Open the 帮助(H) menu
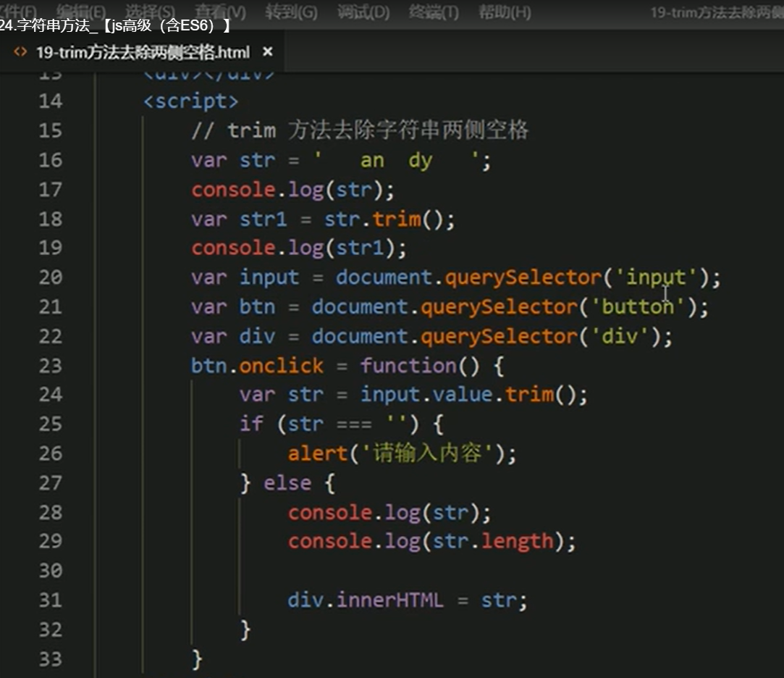Screen dimensions: 784x678 505,12
